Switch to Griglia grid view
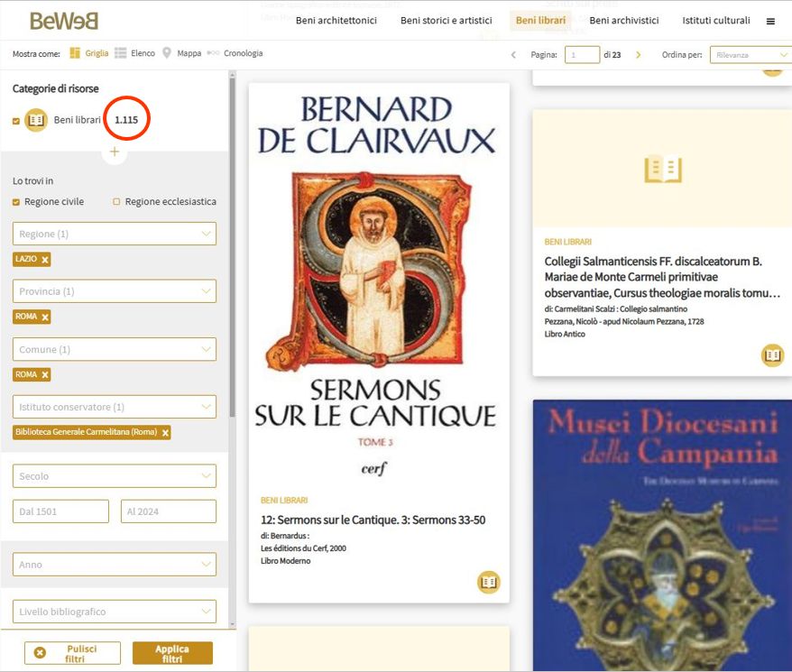The height and width of the screenshot is (672, 792). (89, 53)
